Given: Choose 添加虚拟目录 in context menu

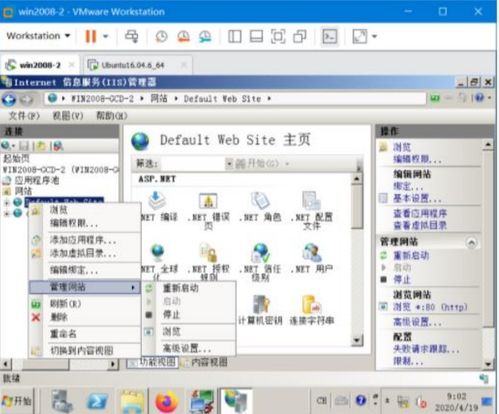Looking at the screenshot, I should tap(84, 253).
